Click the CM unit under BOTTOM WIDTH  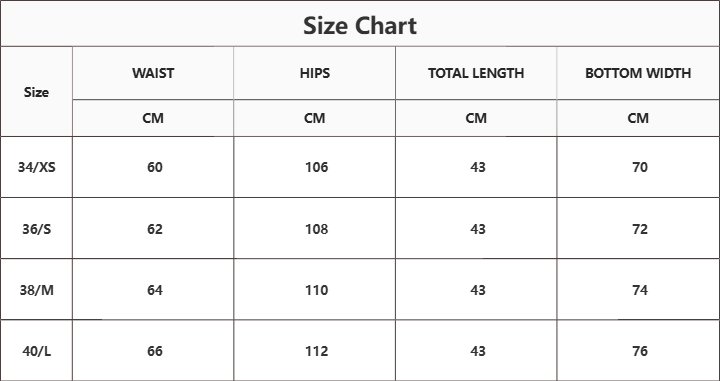[x=638, y=118]
